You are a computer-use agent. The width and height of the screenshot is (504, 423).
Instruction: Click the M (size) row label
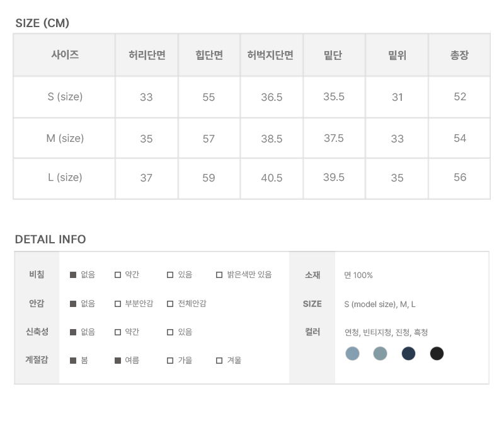pyautogui.click(x=65, y=138)
